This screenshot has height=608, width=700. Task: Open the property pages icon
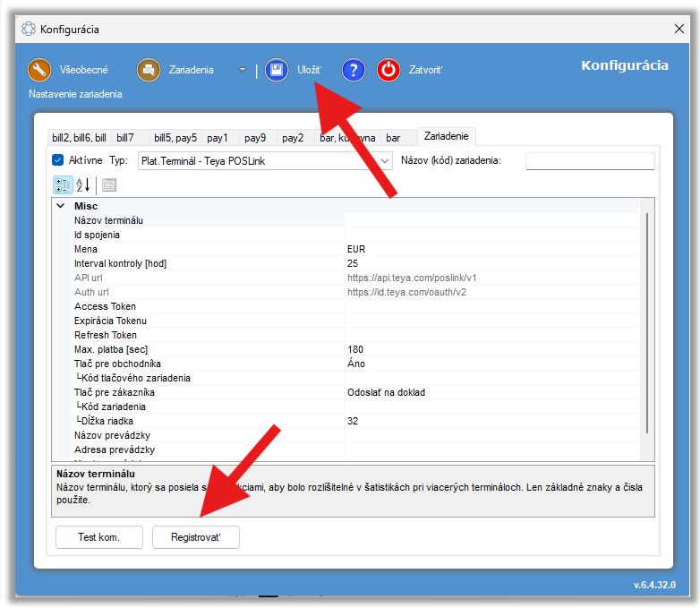click(x=109, y=185)
